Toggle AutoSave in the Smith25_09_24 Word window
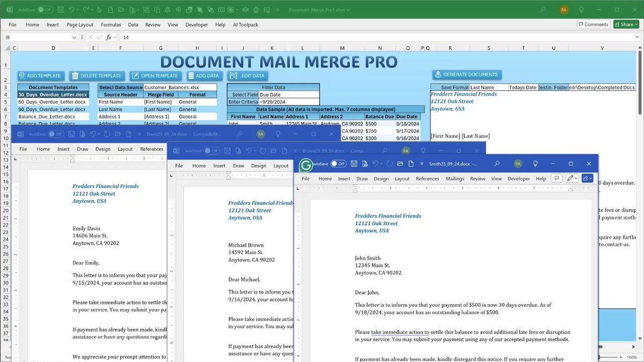The image size is (644, 362). (338, 164)
